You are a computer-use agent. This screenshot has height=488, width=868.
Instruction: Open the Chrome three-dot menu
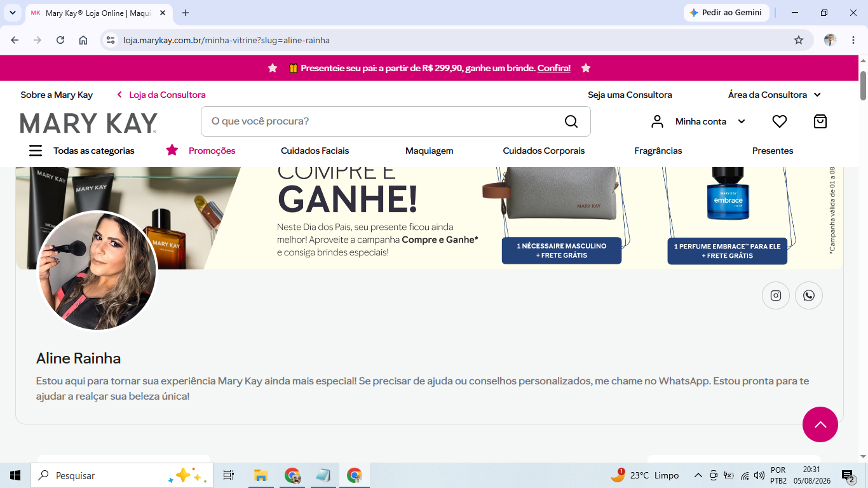tap(853, 40)
